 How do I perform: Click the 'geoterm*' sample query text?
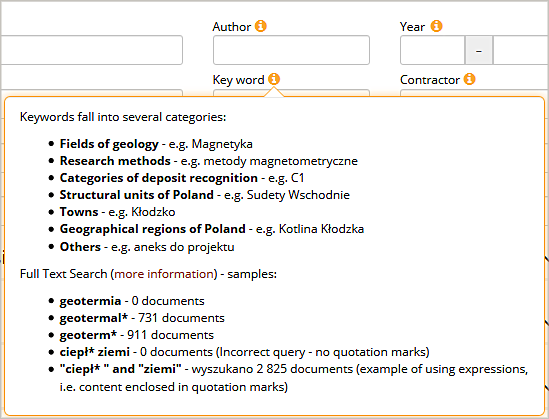88,335
